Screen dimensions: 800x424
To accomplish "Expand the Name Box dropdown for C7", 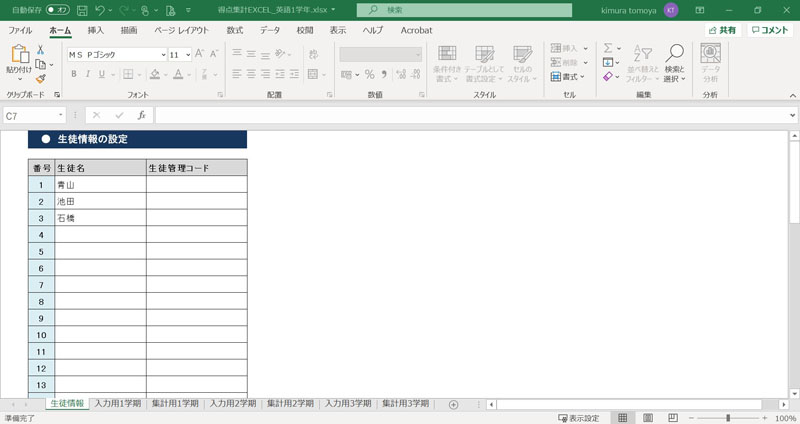I will 61,115.
